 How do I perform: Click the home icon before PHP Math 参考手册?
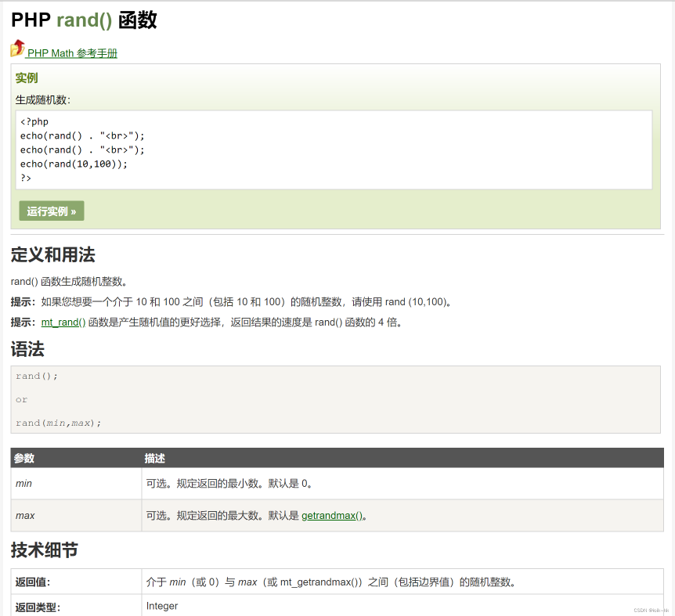[x=16, y=50]
